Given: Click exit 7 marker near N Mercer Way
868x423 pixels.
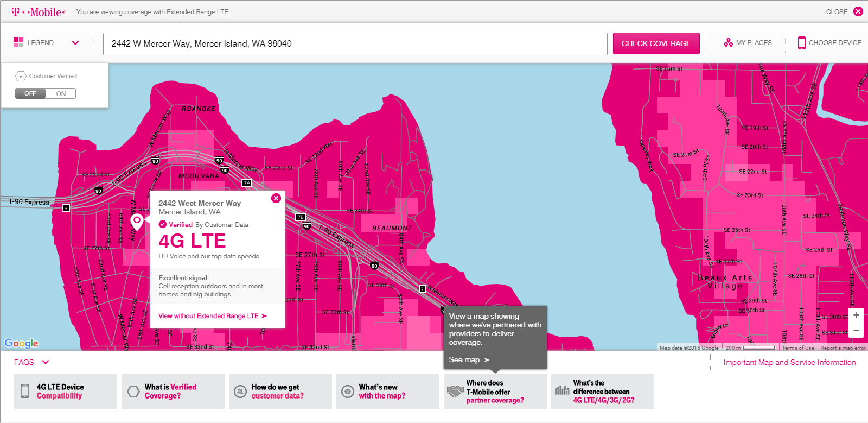Looking at the screenshot, I should (x=423, y=289).
